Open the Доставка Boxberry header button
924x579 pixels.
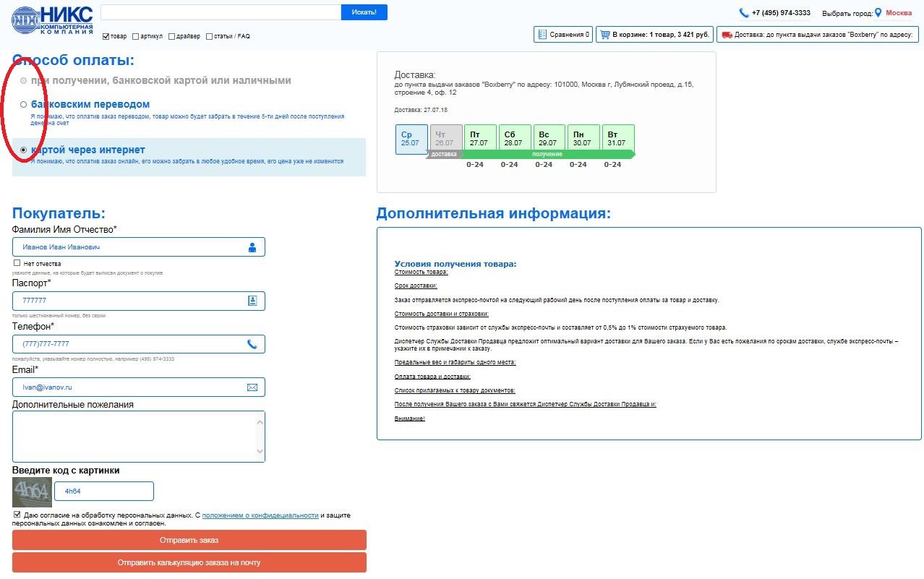point(818,34)
